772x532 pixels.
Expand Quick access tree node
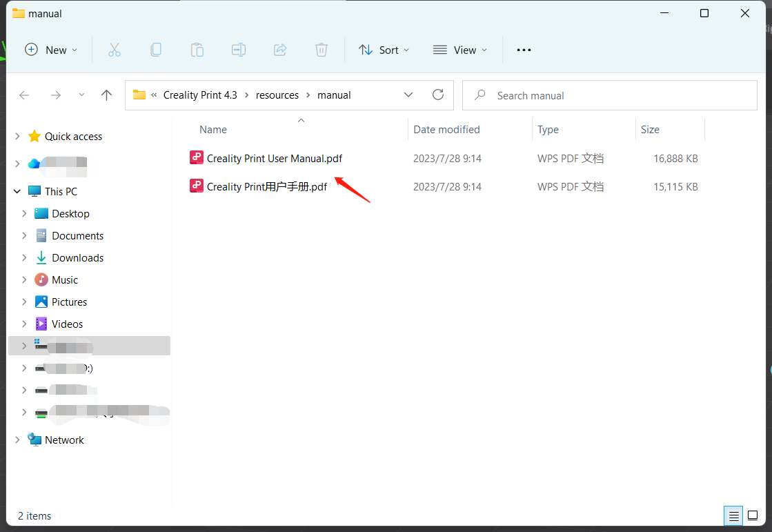click(x=17, y=136)
